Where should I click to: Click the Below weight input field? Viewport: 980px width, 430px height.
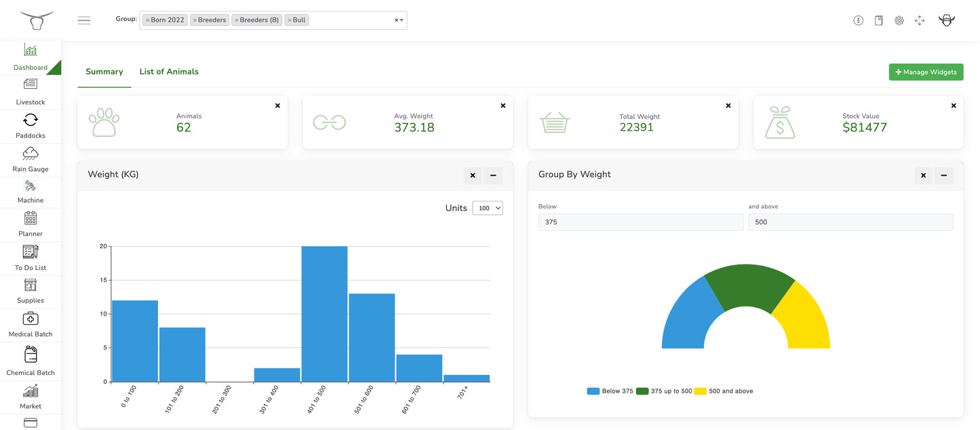coord(640,222)
